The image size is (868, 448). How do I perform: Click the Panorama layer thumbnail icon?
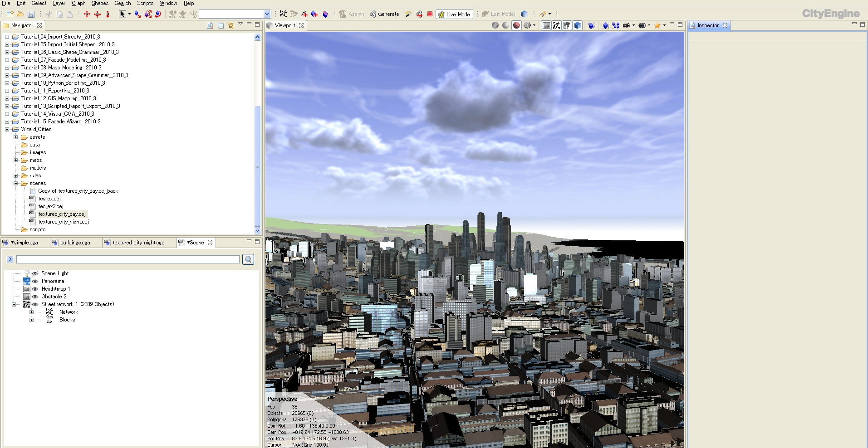tap(27, 281)
